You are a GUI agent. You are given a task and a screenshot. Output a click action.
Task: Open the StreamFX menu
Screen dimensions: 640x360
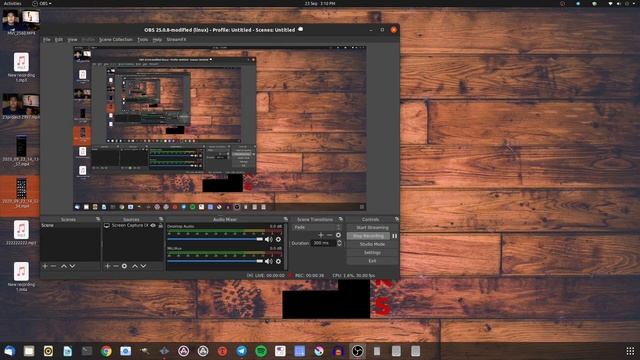176,40
